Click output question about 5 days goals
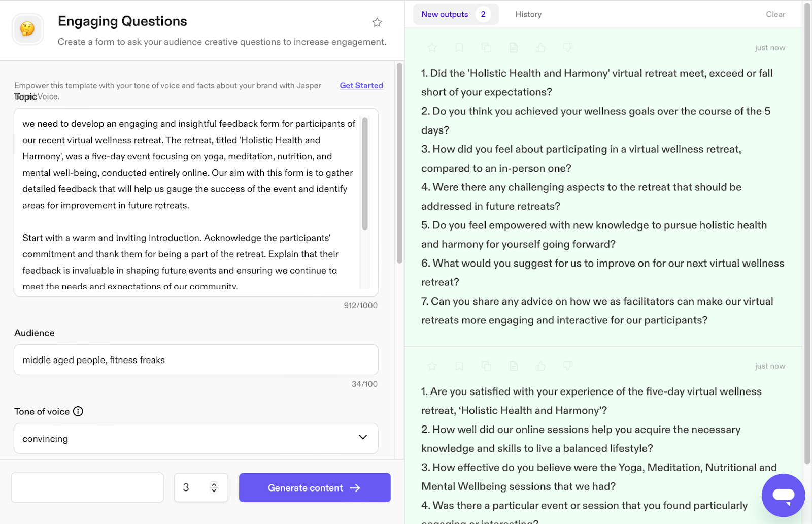Viewport: 812px width, 524px height. coord(596,120)
